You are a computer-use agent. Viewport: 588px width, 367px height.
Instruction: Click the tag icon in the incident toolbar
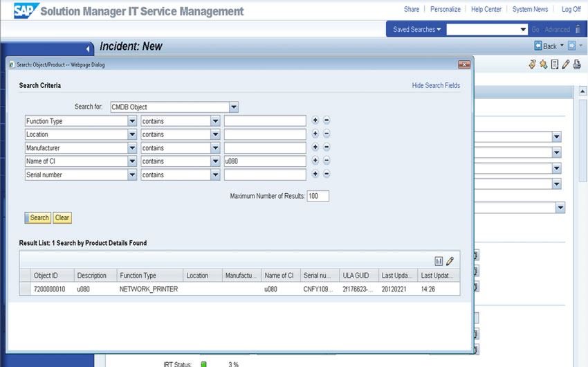tap(532, 64)
